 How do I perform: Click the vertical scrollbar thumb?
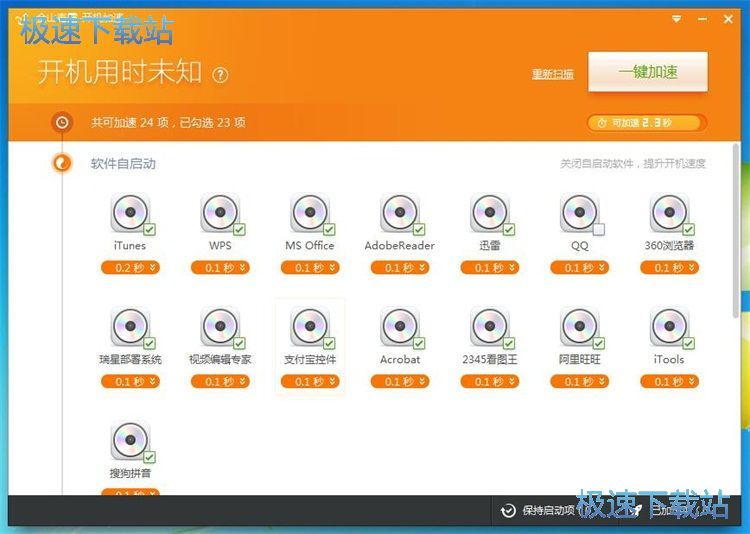(736, 231)
